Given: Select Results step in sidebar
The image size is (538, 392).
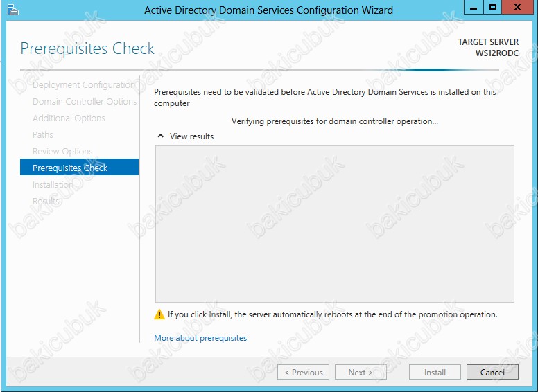Looking at the screenshot, I should 46,201.
